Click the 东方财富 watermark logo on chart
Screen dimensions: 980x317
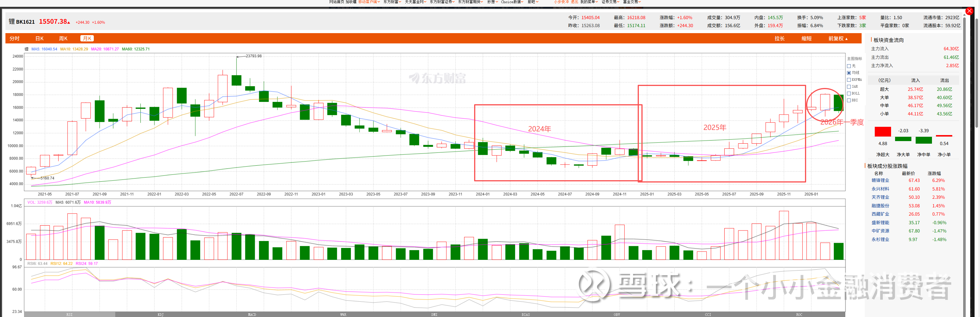click(438, 78)
